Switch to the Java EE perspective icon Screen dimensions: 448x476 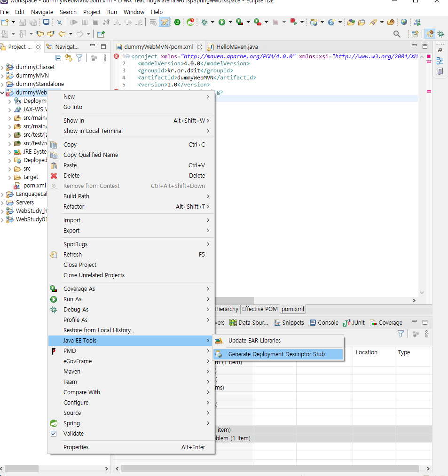tap(430, 34)
